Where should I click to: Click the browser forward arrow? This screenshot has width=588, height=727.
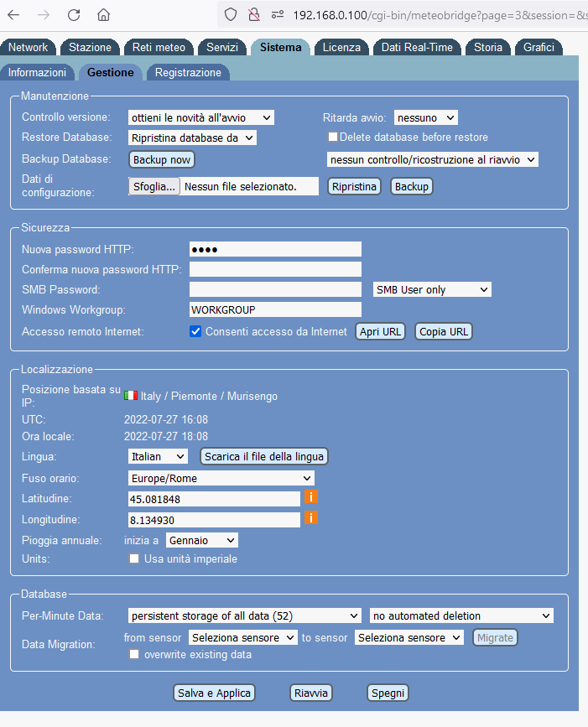pyautogui.click(x=44, y=15)
